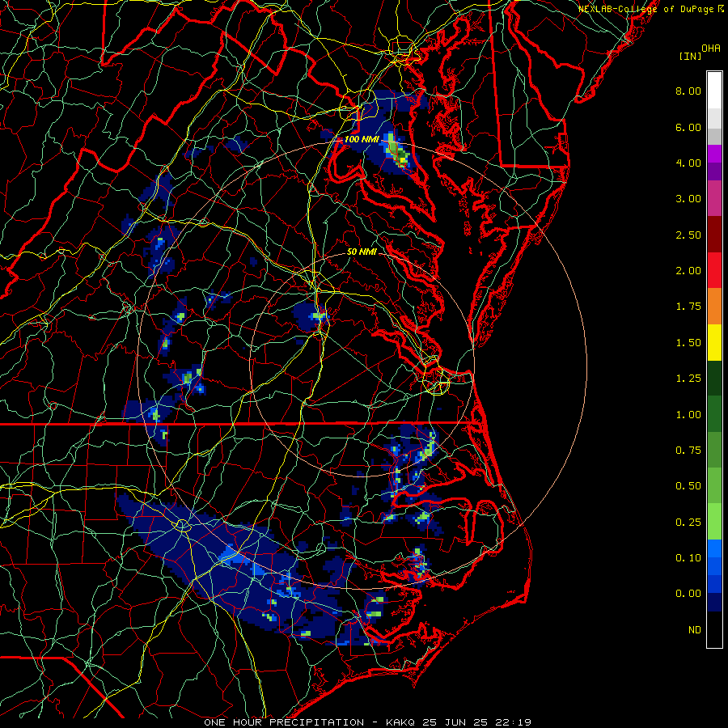728x728 pixels.
Task: Click the 1.25 legend value
Action: pos(688,379)
